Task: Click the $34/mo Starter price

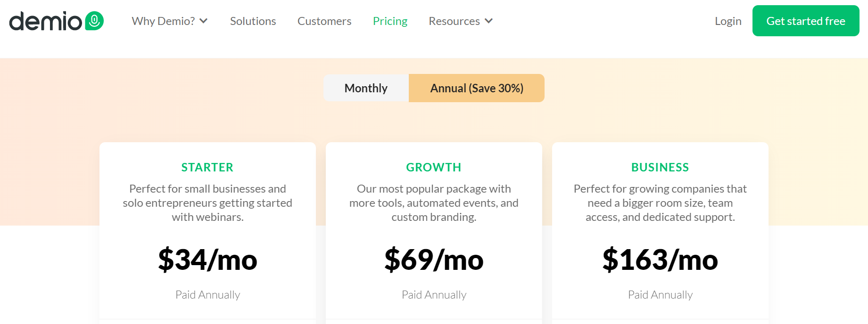Action: [207, 259]
